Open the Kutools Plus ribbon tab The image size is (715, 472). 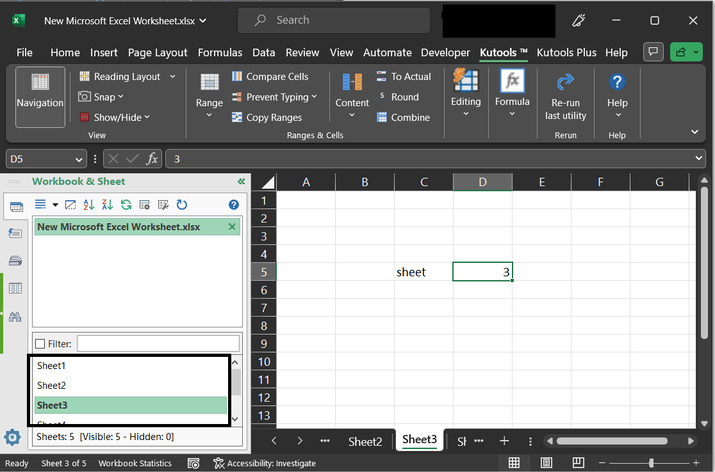pos(566,52)
